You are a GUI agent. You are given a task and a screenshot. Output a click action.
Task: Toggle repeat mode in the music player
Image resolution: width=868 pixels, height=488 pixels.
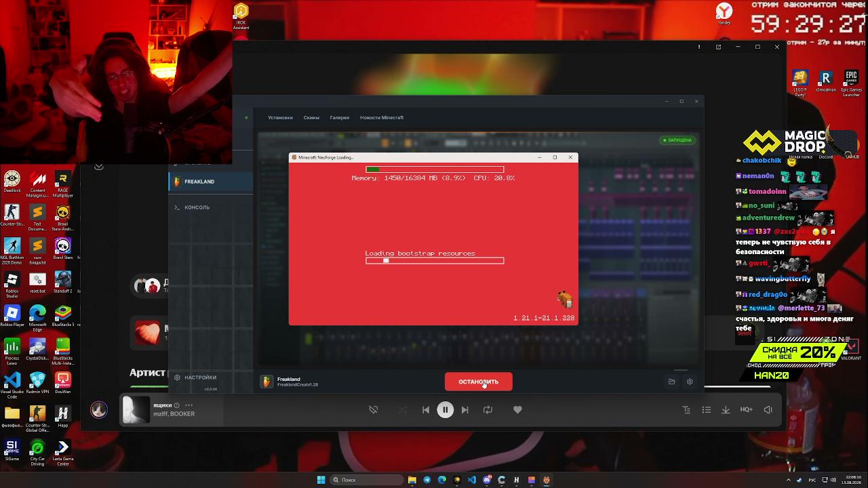[x=488, y=409]
